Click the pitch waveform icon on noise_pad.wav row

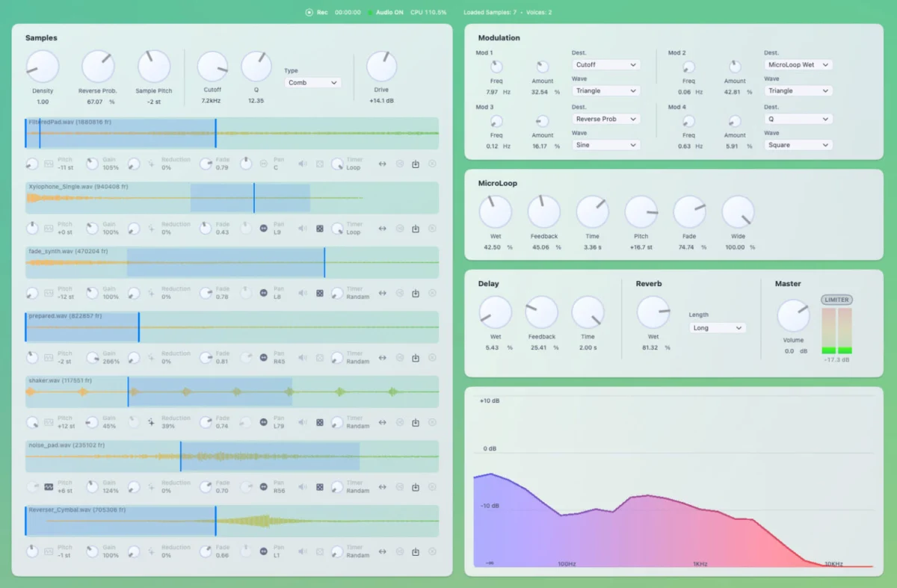pyautogui.click(x=49, y=487)
